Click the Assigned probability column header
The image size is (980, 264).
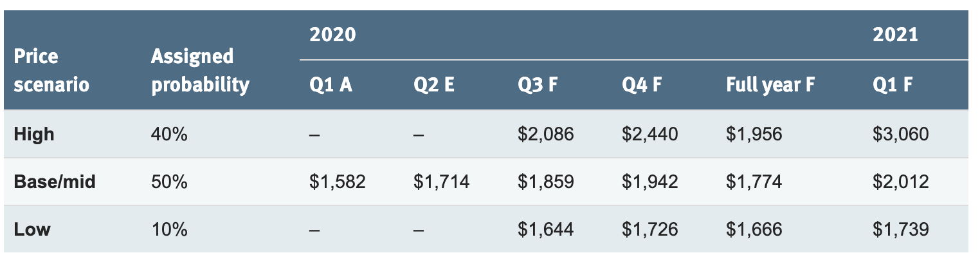tap(199, 70)
